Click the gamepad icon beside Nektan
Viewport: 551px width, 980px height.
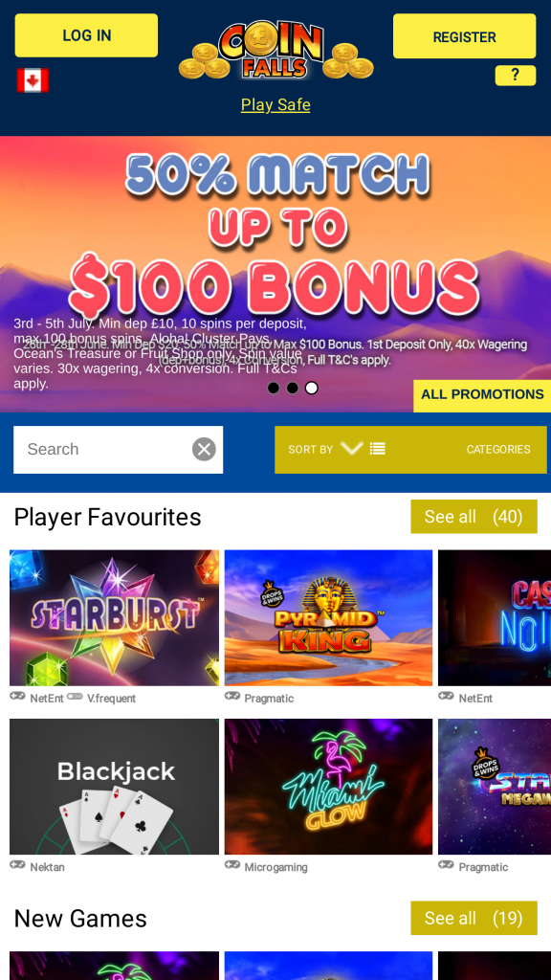(x=17, y=865)
